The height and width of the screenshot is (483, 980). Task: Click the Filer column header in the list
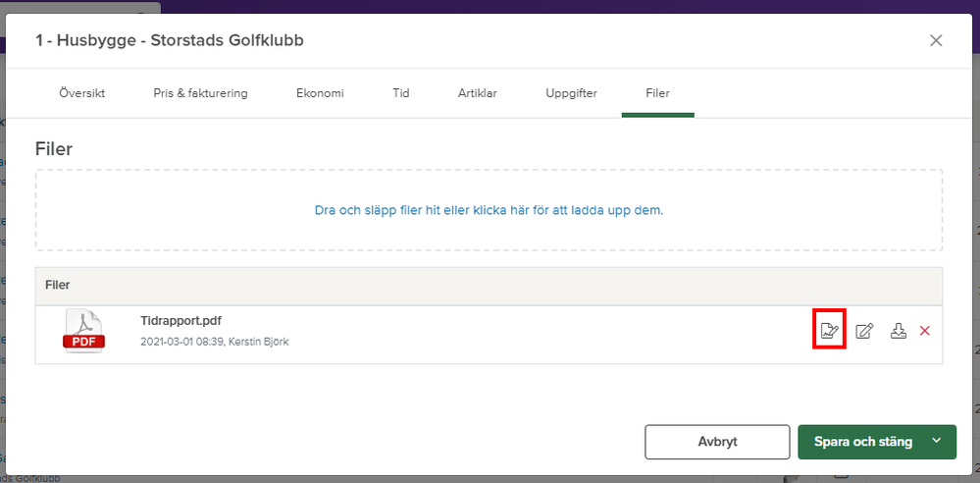click(58, 285)
